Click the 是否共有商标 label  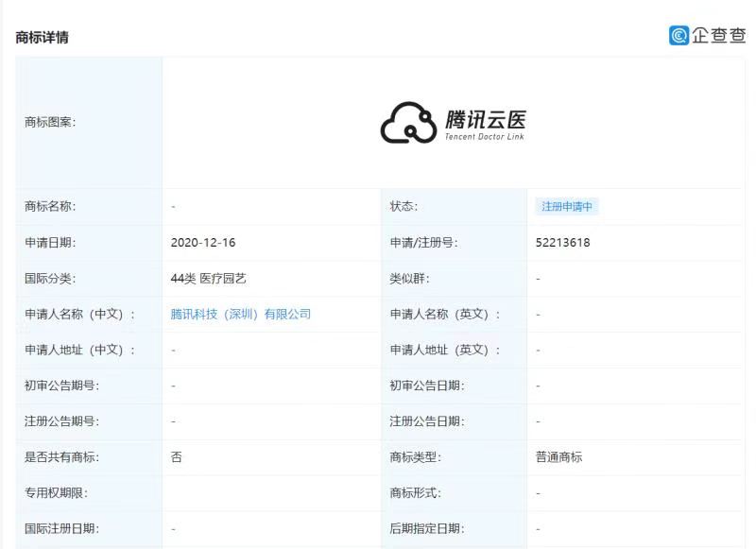point(61,457)
